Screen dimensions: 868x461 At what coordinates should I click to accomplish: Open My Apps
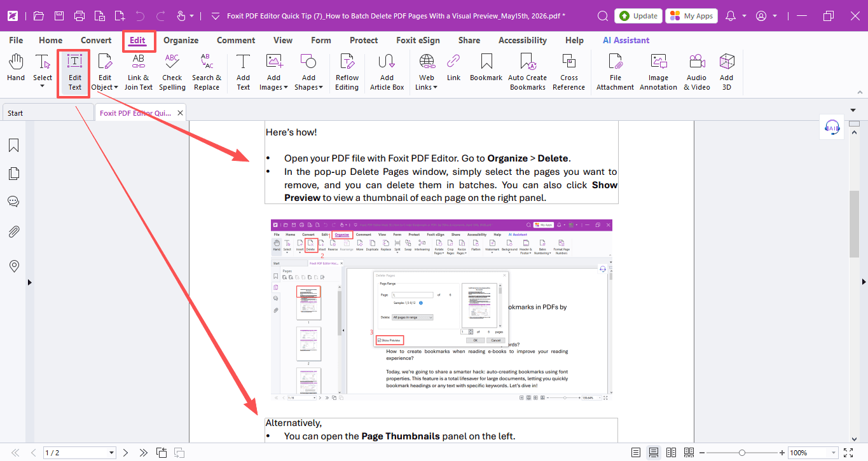(x=692, y=16)
